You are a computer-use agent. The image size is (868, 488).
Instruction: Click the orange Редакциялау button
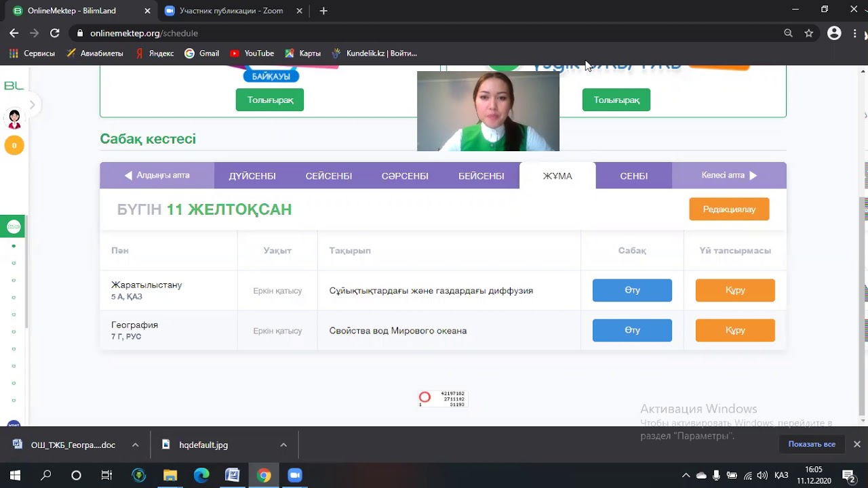[729, 209]
